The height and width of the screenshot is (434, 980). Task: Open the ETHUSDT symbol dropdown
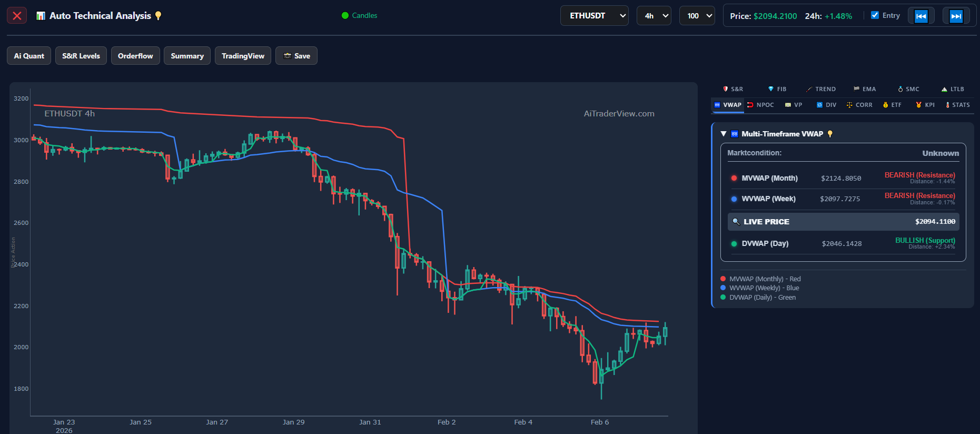(x=594, y=16)
